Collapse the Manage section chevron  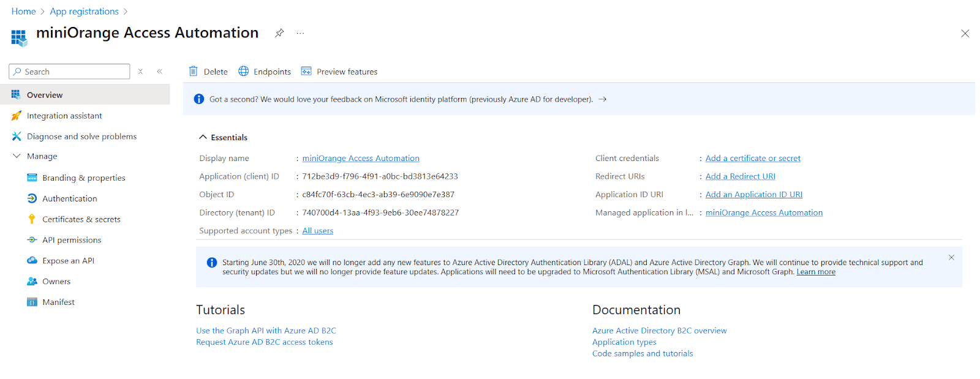click(17, 156)
